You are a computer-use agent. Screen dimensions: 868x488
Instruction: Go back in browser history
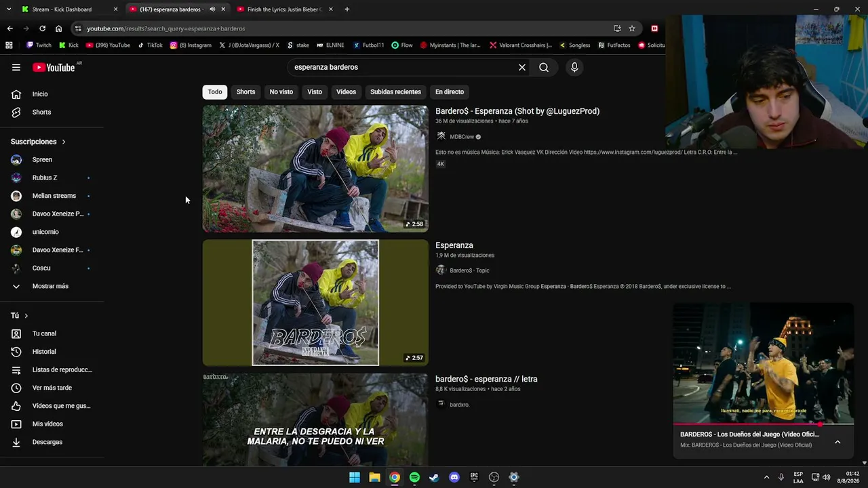pyautogui.click(x=9, y=28)
